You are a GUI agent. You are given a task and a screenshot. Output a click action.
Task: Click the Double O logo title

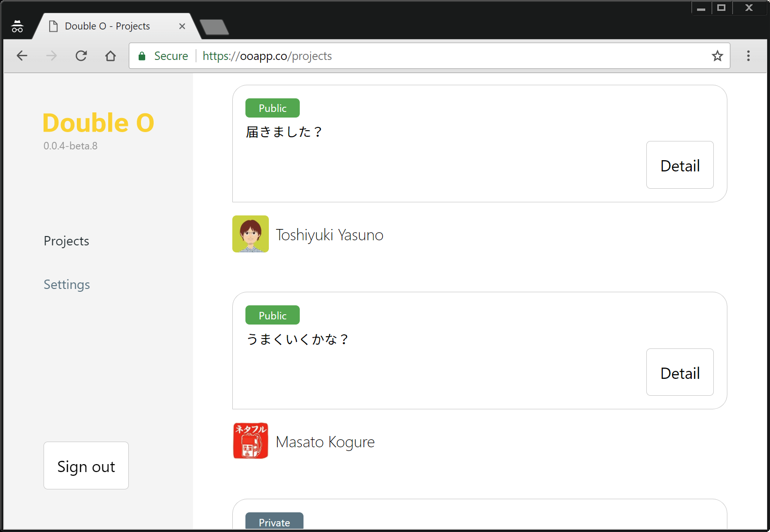pos(98,123)
